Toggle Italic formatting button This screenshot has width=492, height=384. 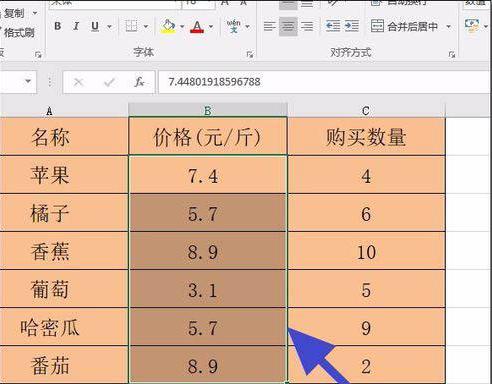[76, 26]
